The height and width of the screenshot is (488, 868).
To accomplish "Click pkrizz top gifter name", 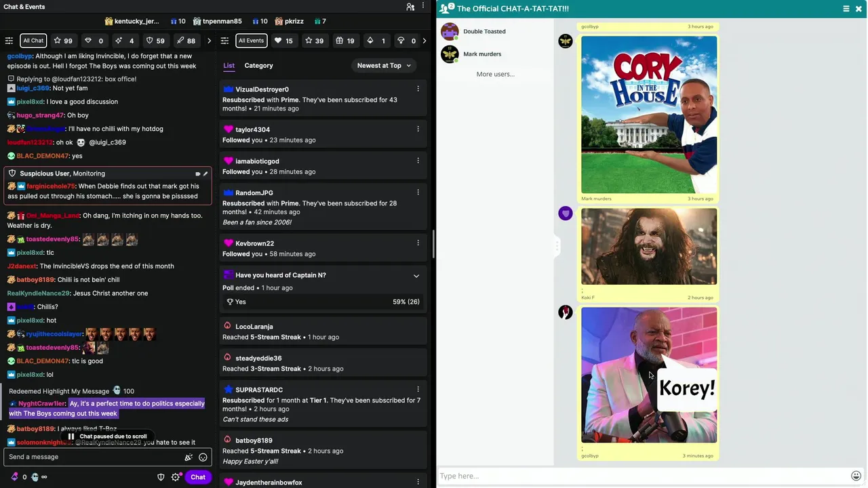I will pyautogui.click(x=294, y=21).
